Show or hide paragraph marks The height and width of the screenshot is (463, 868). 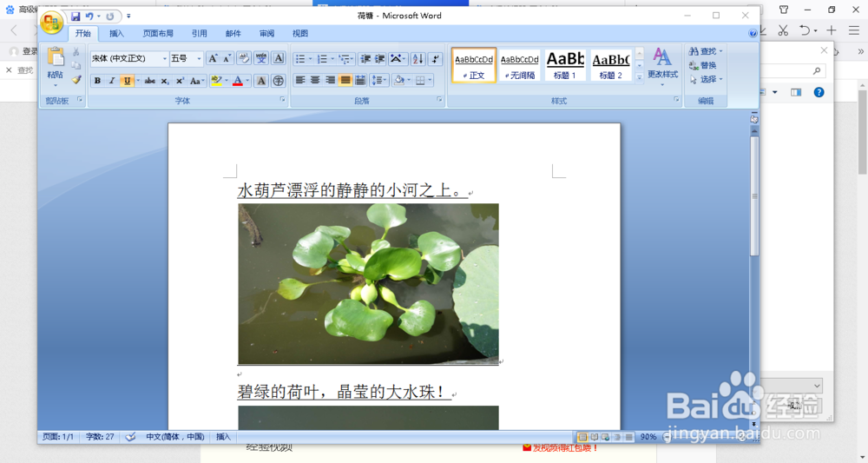(436, 59)
